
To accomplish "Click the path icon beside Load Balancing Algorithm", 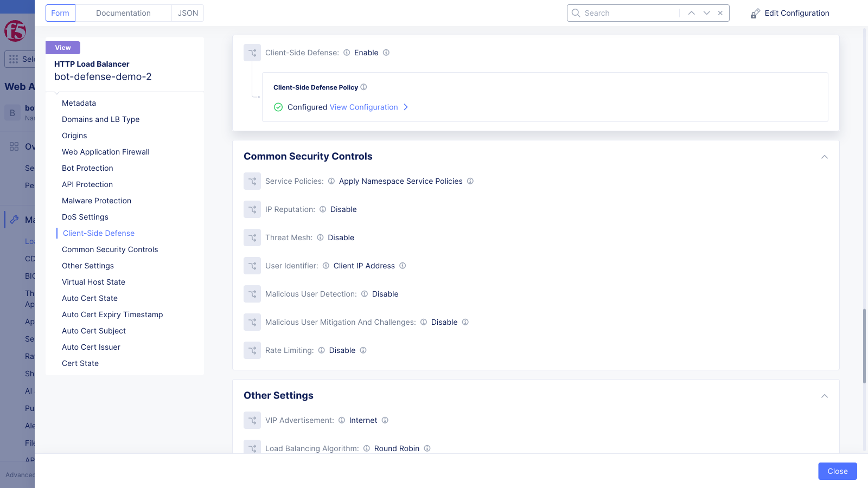I will (252, 448).
